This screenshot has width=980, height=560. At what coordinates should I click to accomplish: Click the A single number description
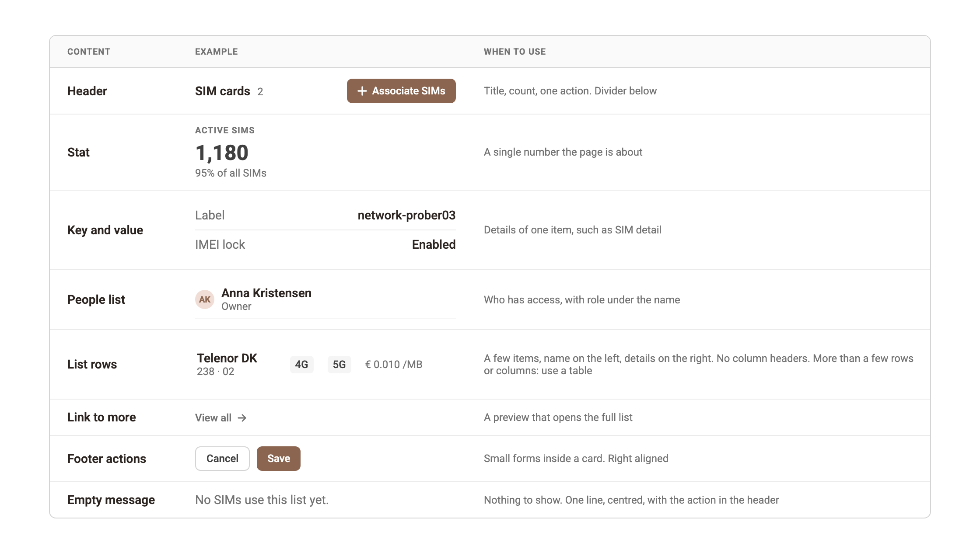pos(563,152)
